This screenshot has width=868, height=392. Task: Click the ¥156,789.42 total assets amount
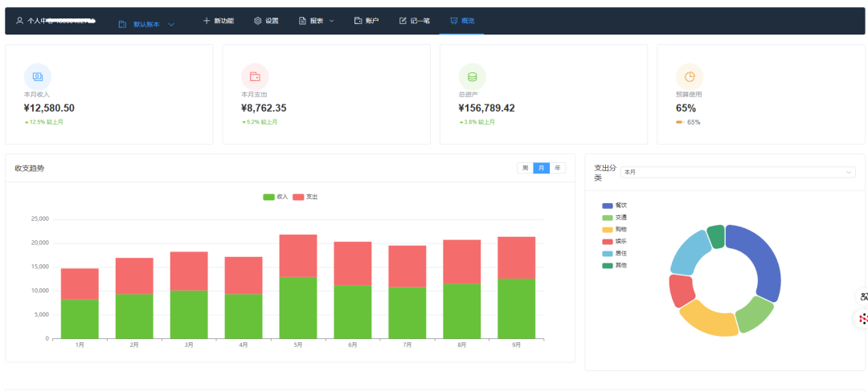pos(486,108)
